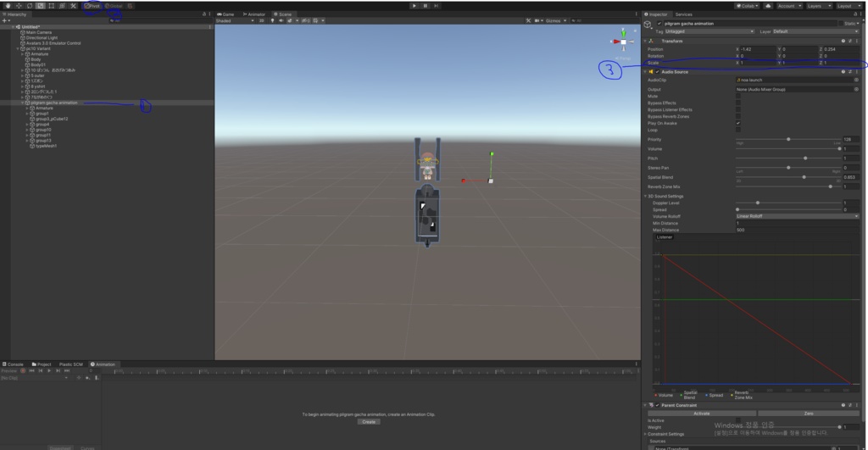The width and height of the screenshot is (868, 450).
Task: Select the Transform tool
Action: (x=62, y=6)
